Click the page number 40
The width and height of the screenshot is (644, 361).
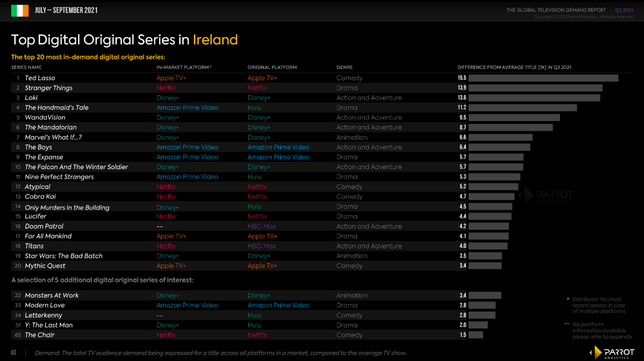pyautogui.click(x=13, y=353)
